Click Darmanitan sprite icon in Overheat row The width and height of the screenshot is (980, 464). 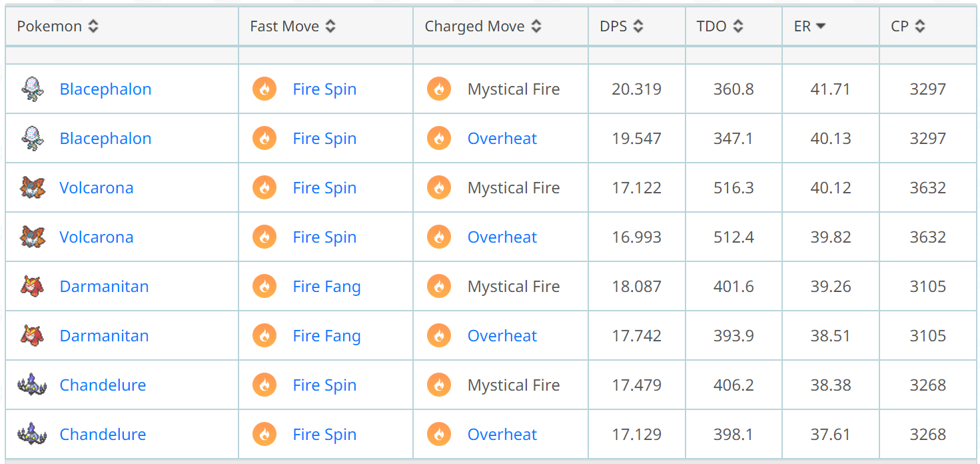(x=32, y=335)
